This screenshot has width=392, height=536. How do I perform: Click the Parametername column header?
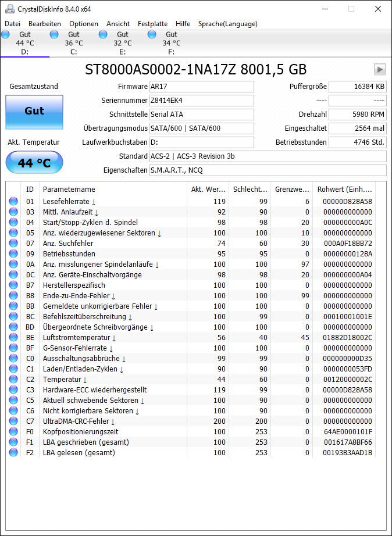pyautogui.click(x=113, y=190)
